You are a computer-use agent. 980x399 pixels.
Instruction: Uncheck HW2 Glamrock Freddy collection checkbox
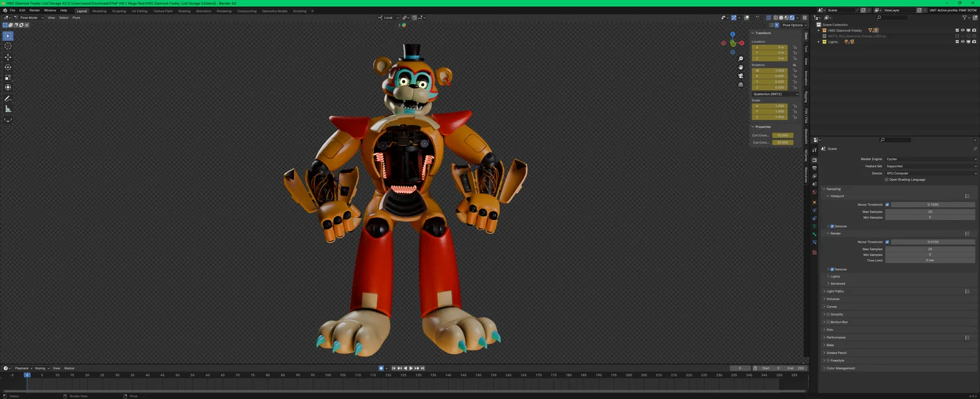click(x=957, y=30)
